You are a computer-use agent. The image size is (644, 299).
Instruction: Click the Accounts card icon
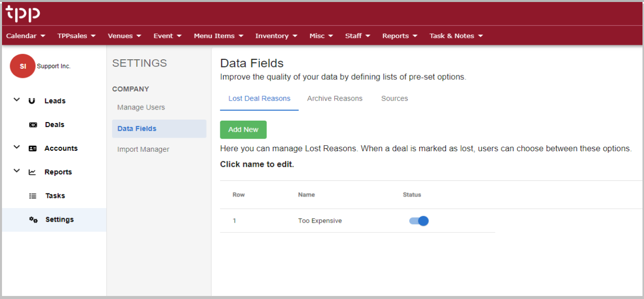point(33,148)
